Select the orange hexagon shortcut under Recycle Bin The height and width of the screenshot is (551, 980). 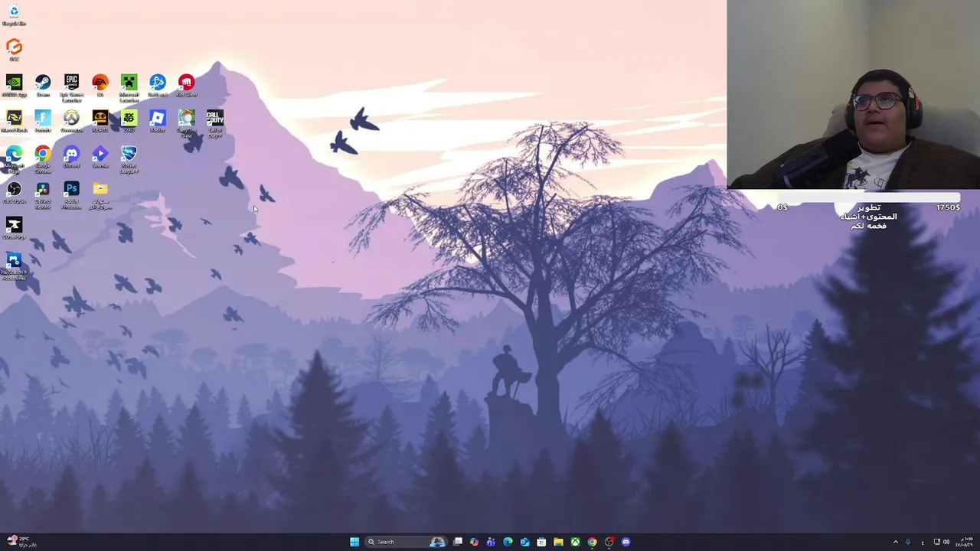tap(14, 50)
